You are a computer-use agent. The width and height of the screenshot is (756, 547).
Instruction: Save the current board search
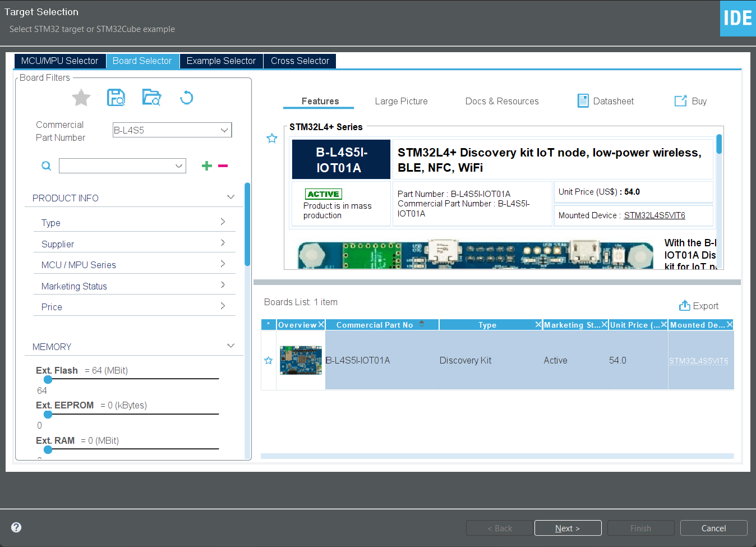point(116,97)
